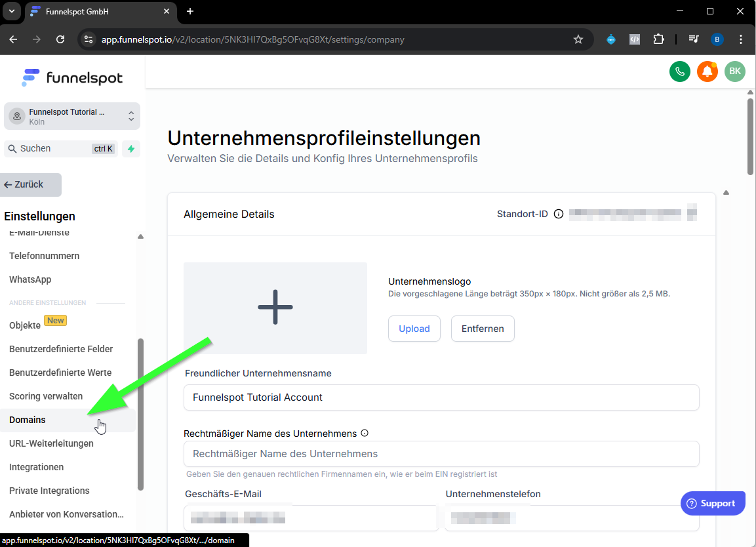Viewport: 756px width, 547px height.
Task: Click the green phone call icon
Action: (x=680, y=72)
